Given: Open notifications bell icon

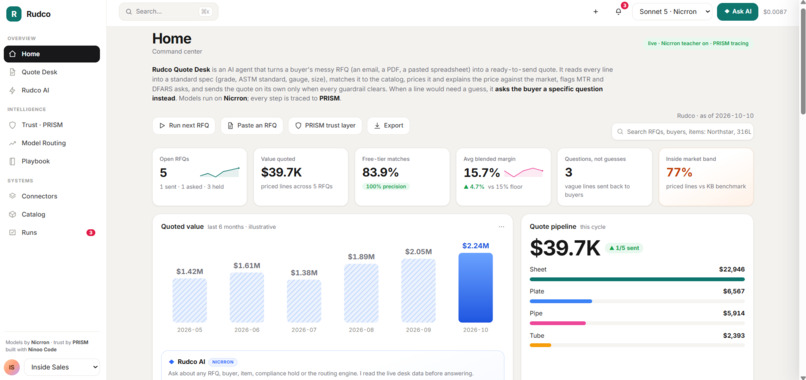Looking at the screenshot, I should 618,11.
